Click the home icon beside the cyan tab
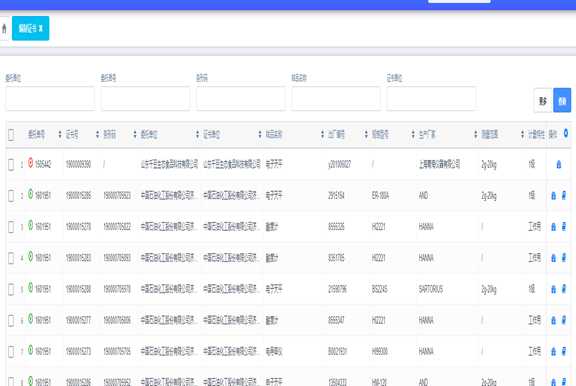 tap(4, 28)
